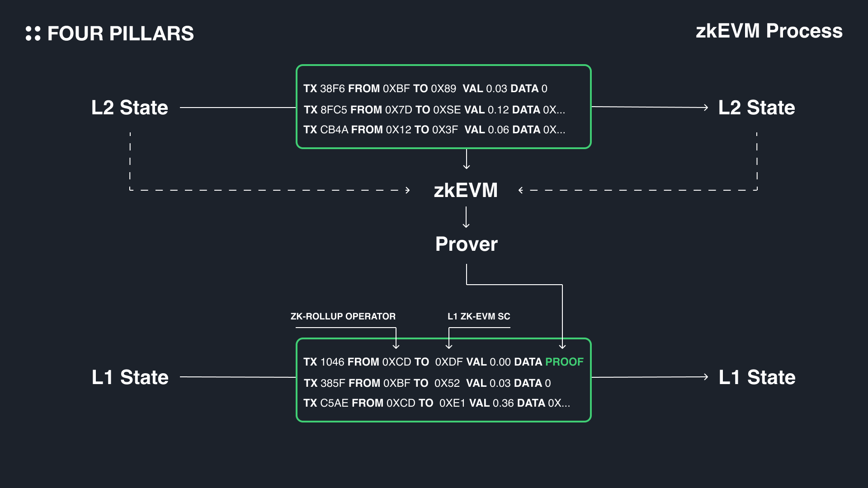Click transaction row TX 8FC5
868x488 pixels.
pyautogui.click(x=434, y=110)
